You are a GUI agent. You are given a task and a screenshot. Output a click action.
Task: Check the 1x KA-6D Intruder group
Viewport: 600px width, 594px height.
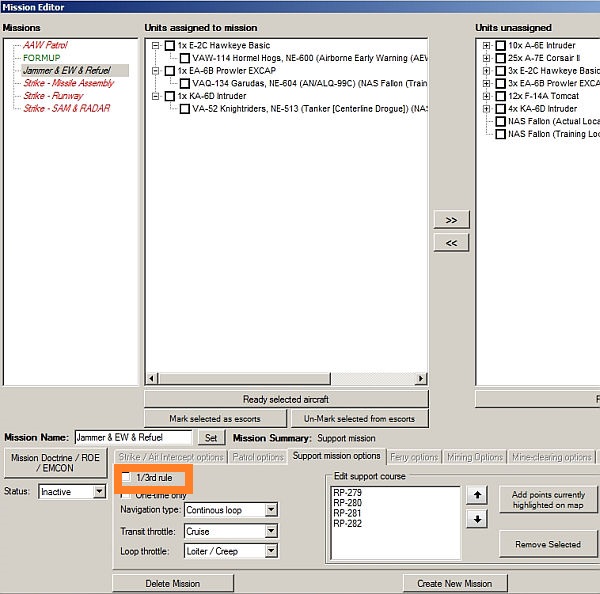170,96
